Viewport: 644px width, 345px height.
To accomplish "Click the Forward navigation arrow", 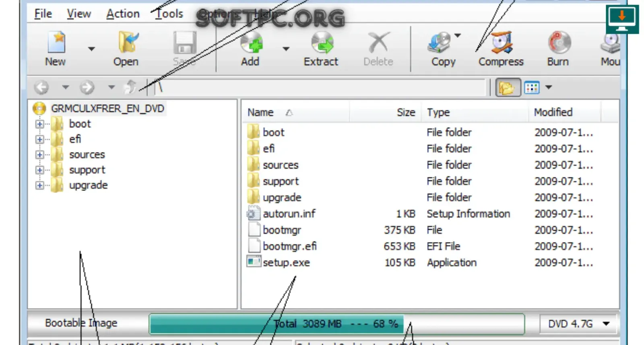I will coord(87,87).
